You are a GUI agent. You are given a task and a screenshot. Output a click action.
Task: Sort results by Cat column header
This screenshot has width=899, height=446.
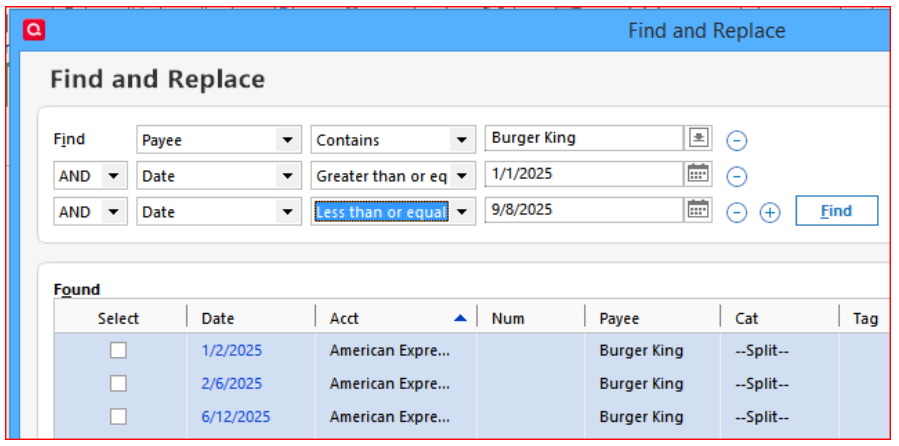tap(780, 318)
